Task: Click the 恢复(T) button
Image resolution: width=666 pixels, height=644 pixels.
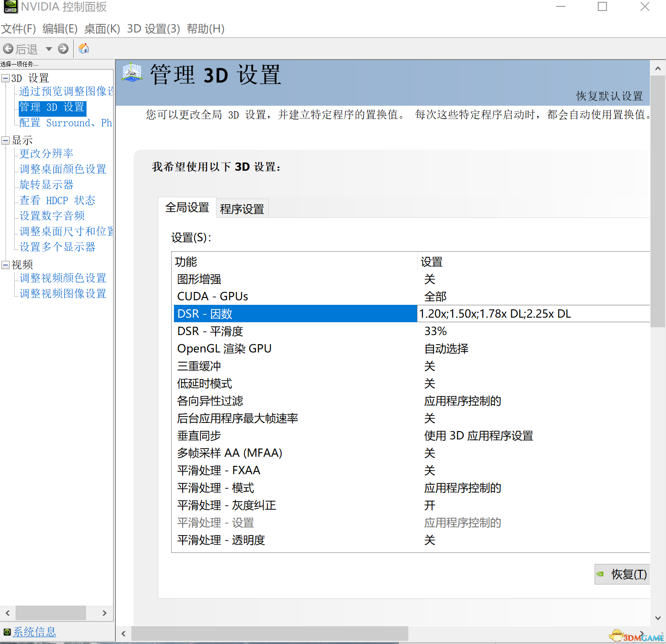Action: 622,574
